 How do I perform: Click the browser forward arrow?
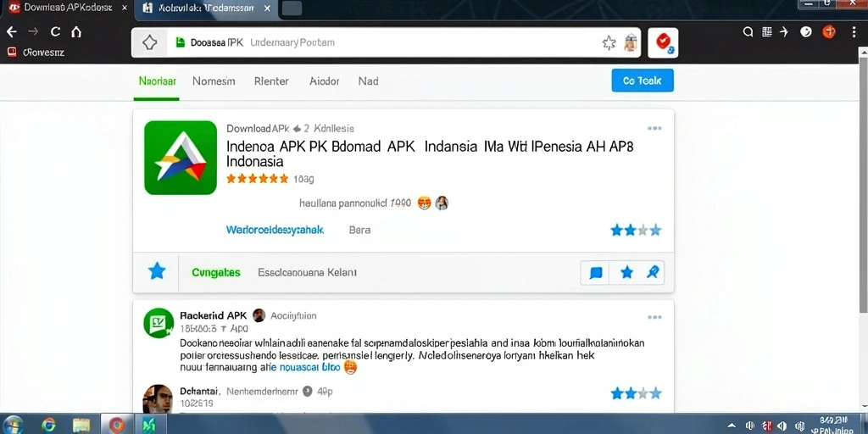[33, 32]
